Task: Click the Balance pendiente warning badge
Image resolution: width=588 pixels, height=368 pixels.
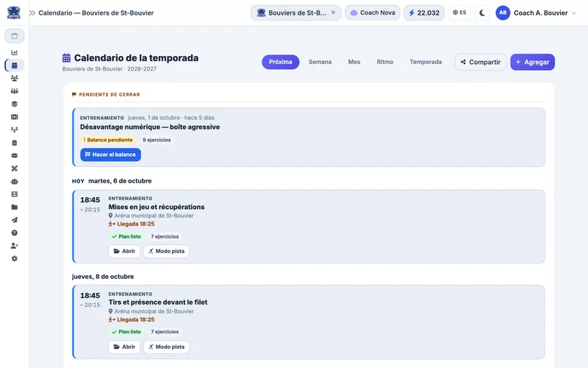Action: [108, 140]
